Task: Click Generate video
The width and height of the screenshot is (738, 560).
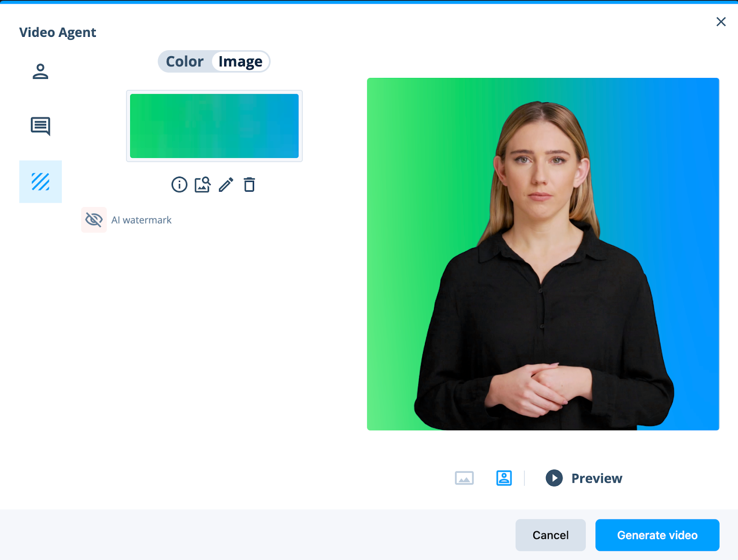Action: tap(657, 535)
